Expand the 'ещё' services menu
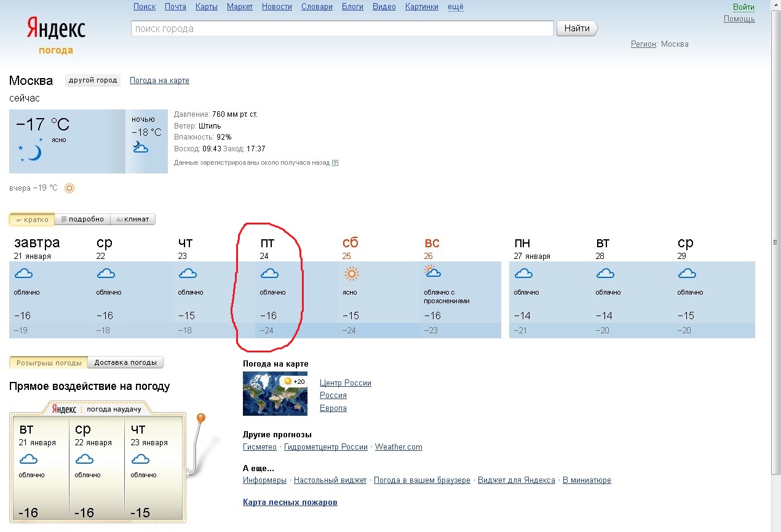 coord(455,7)
